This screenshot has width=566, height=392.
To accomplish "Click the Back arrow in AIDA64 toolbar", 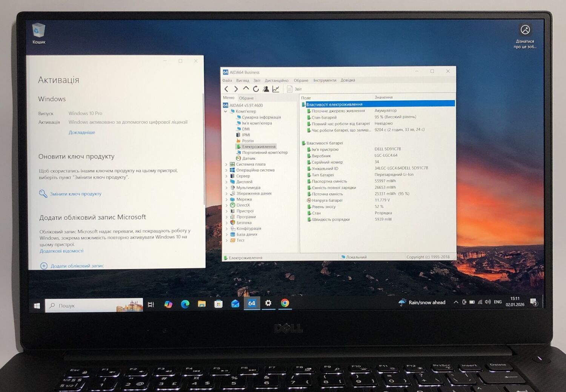I will point(226,89).
